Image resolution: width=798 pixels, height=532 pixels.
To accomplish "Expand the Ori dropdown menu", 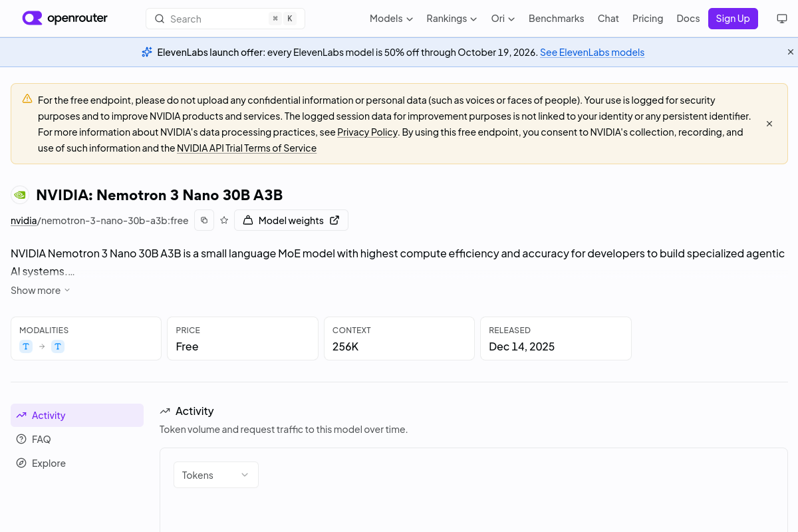I will (503, 19).
